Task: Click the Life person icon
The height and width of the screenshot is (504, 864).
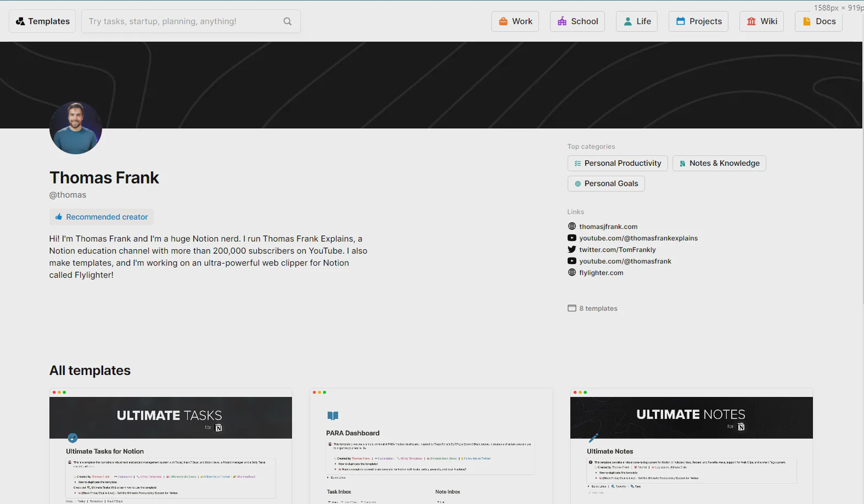Action: coord(627,21)
